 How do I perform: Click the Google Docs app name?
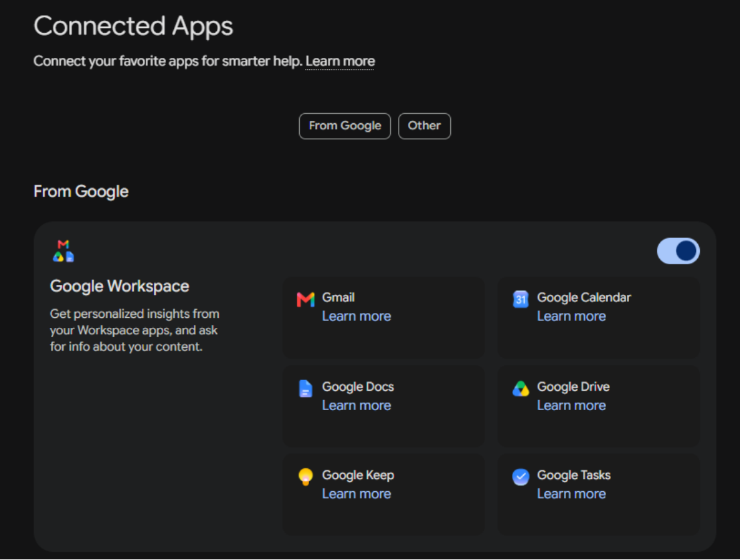pos(358,387)
